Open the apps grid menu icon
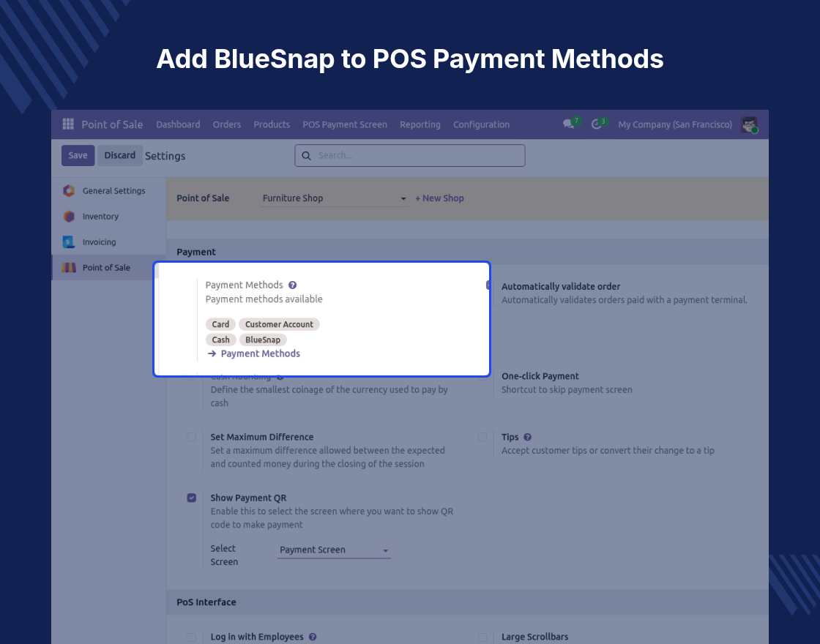 68,124
